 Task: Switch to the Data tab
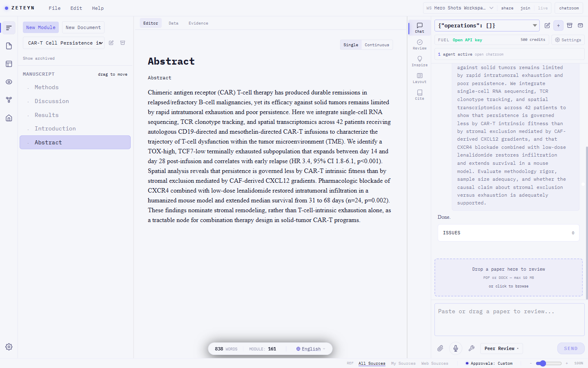[174, 23]
